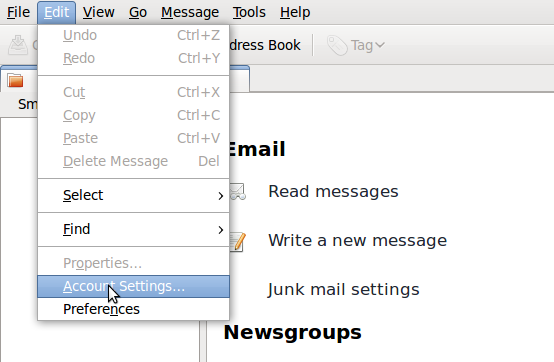Click the Tag label icon in toolbar
Viewport: 554px width, 362px height.
click(x=337, y=45)
